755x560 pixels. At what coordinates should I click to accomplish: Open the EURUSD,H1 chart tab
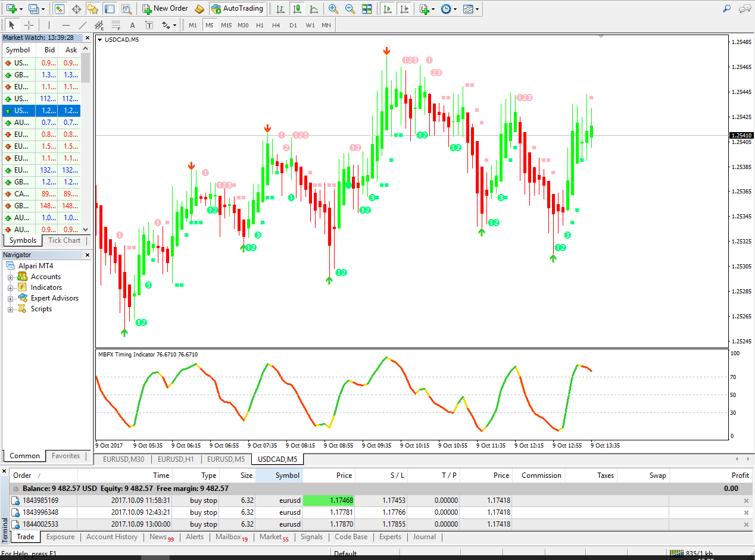(x=175, y=459)
